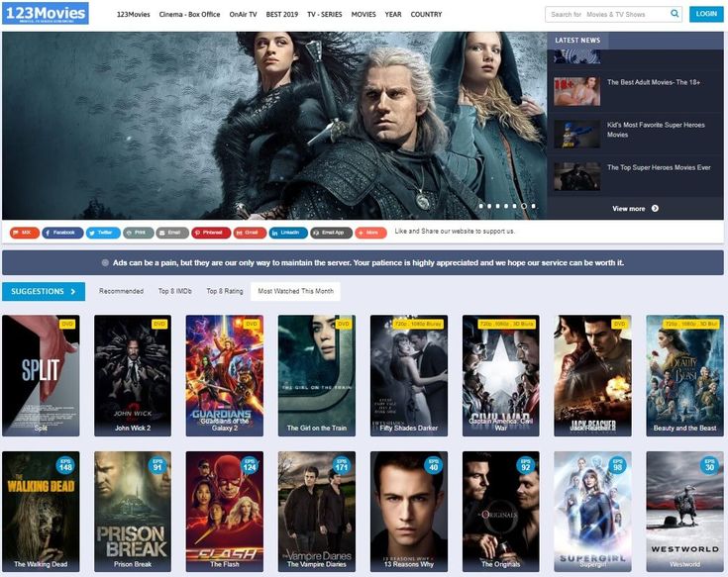Open Kid's Most Favorite Super Heroes Movies link
The width and height of the screenshot is (728, 577).
click(x=656, y=130)
